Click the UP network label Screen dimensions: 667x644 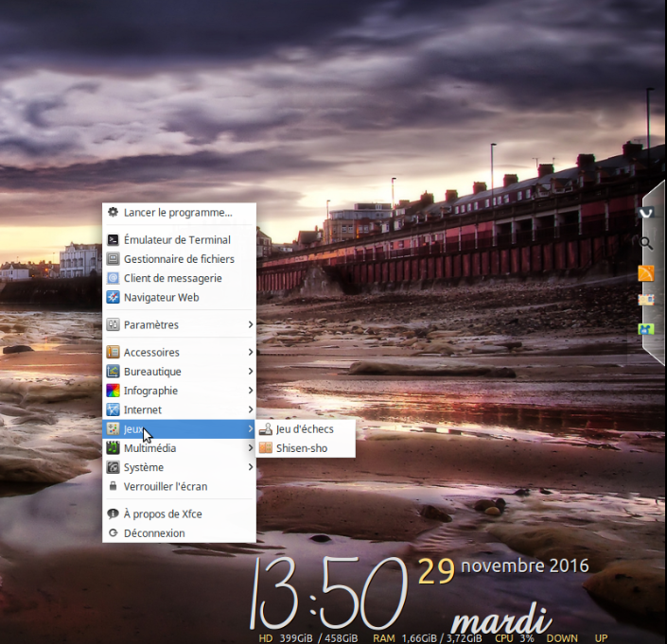click(x=601, y=638)
